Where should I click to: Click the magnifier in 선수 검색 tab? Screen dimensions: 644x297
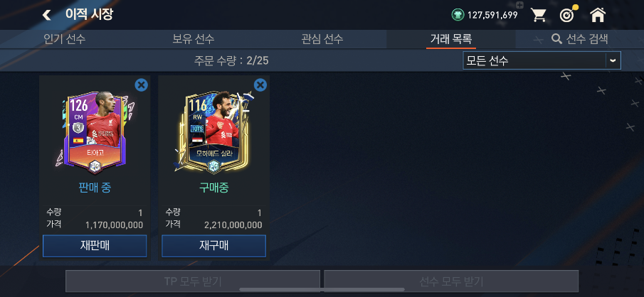pyautogui.click(x=556, y=39)
